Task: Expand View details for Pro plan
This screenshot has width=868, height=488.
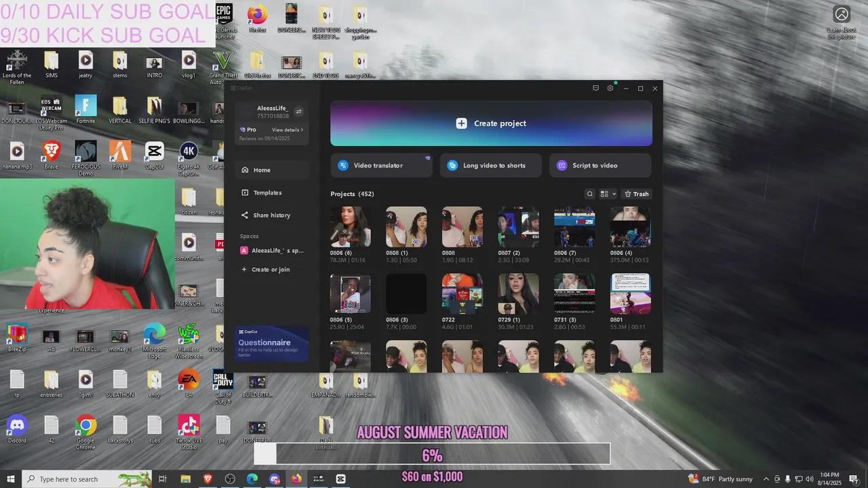Action: click(288, 129)
